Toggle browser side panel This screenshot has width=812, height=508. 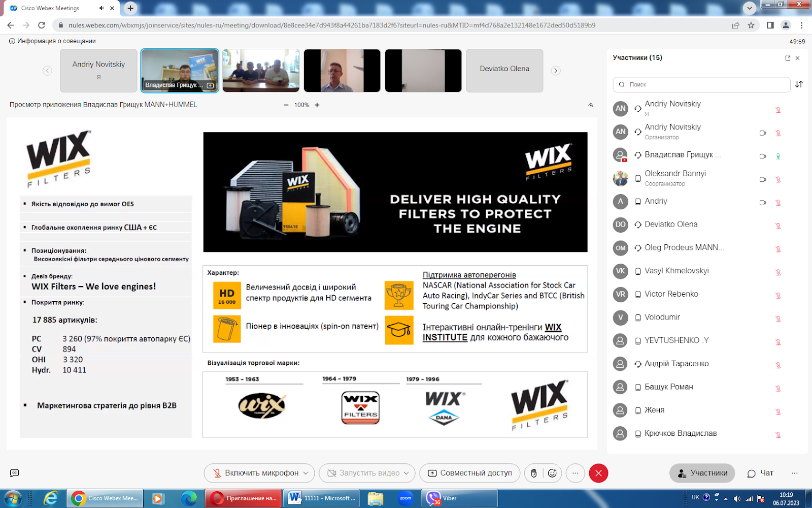770,25
